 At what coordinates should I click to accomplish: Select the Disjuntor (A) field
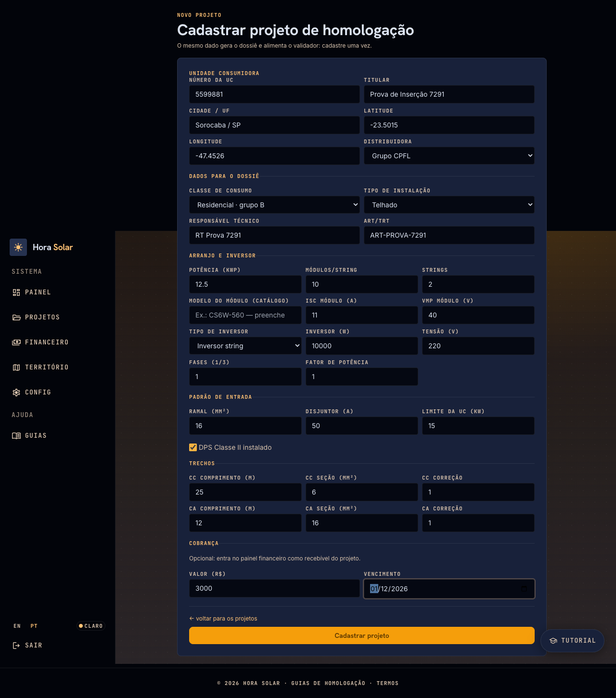point(362,426)
